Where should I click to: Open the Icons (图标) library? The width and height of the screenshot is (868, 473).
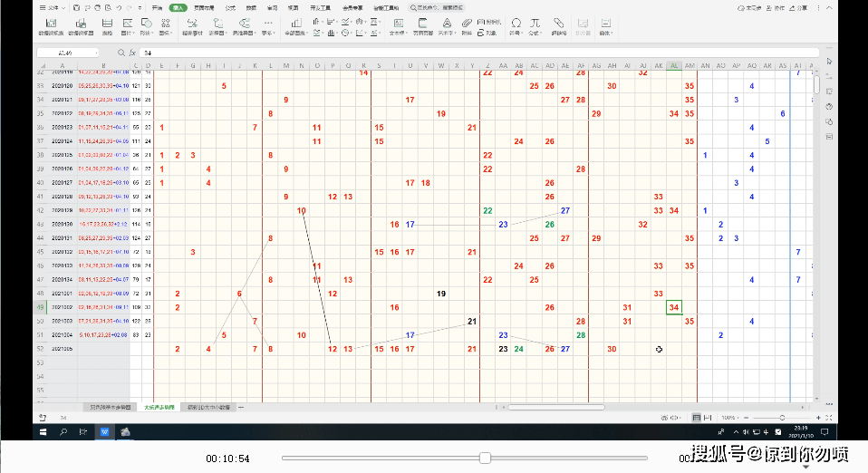tap(165, 26)
